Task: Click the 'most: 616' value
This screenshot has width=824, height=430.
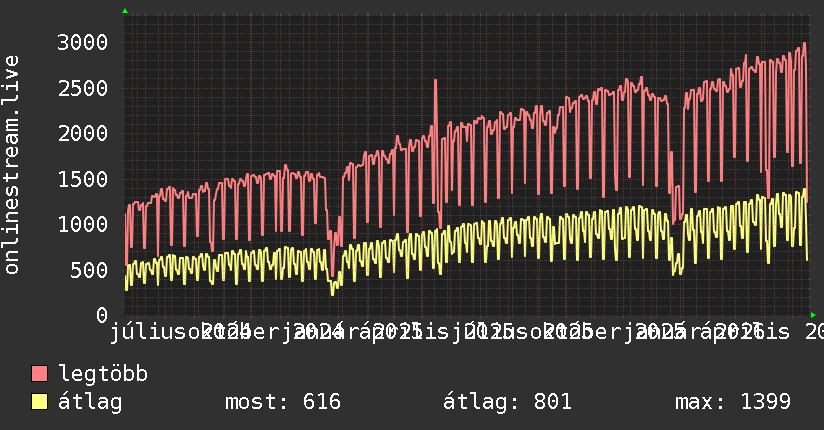Action: (x=283, y=402)
